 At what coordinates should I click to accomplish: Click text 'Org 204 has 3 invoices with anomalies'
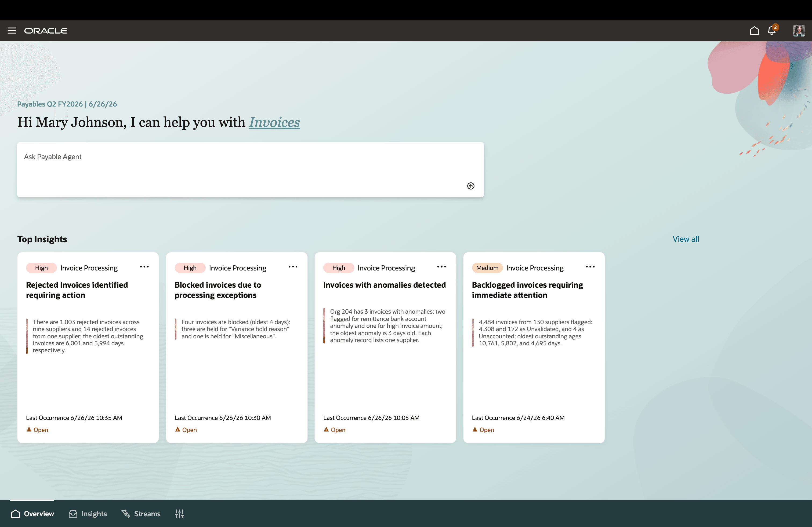382,312
